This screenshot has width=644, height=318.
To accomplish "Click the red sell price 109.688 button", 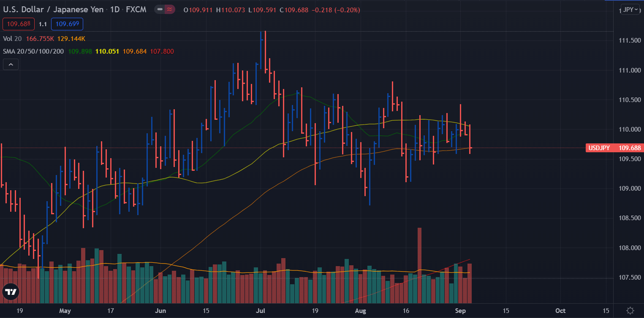I will tap(18, 24).
